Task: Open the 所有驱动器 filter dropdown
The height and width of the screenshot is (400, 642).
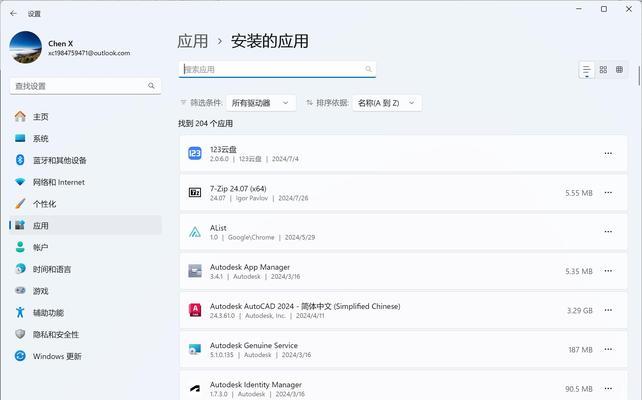Action: point(261,103)
